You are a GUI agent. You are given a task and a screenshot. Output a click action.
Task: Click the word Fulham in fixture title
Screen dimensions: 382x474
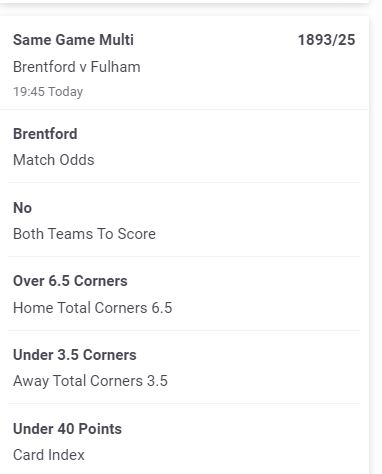tap(115, 67)
